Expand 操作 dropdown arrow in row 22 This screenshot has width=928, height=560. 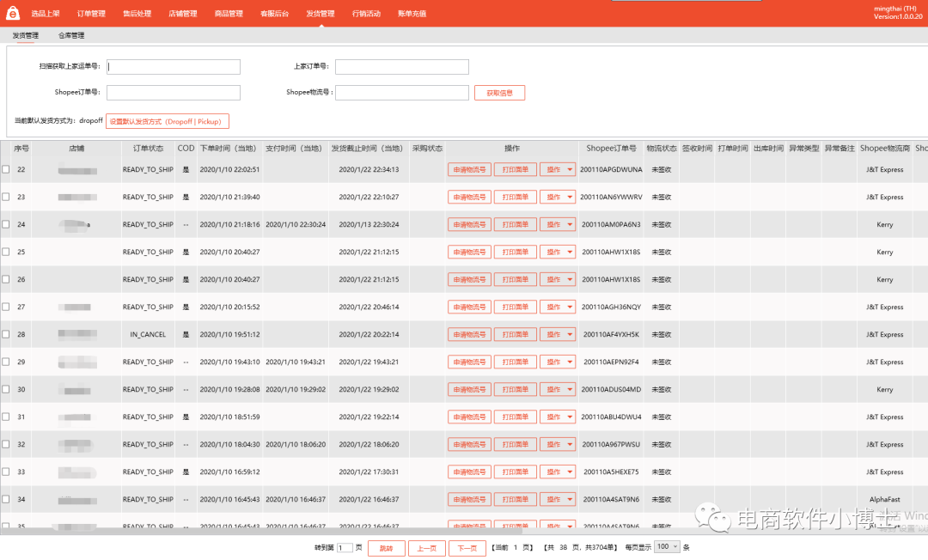pyautogui.click(x=570, y=170)
